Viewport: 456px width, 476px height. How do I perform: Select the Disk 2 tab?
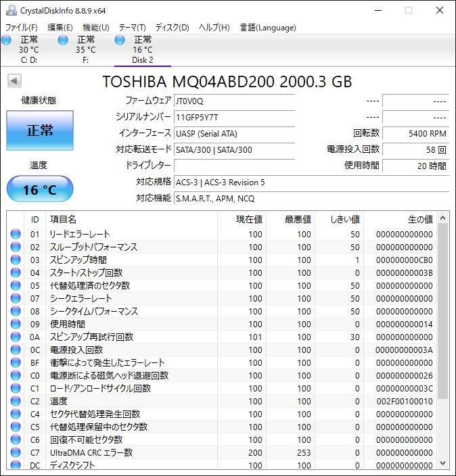pos(143,49)
